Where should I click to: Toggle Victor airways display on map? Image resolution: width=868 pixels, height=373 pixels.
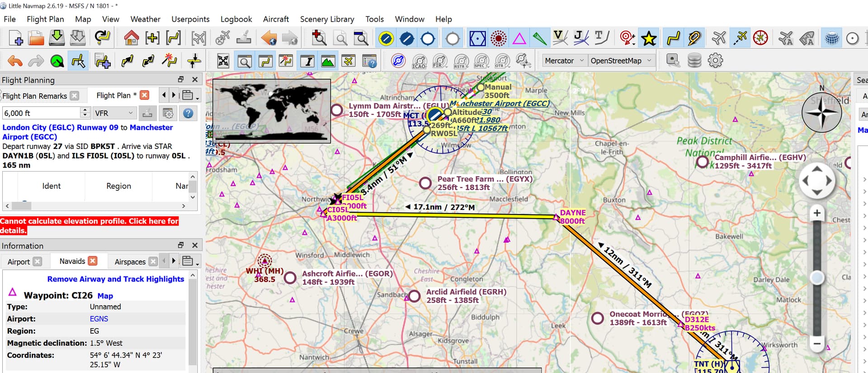click(x=560, y=38)
